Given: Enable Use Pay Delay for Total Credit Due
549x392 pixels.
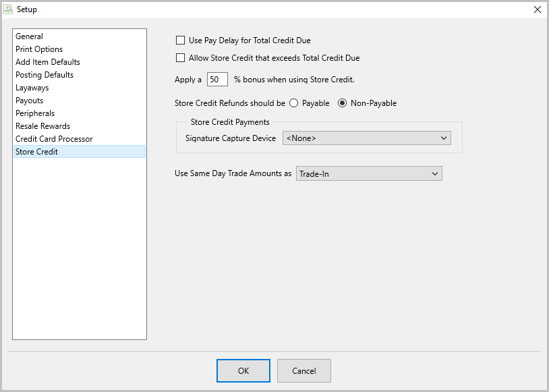Looking at the screenshot, I should (180, 40).
